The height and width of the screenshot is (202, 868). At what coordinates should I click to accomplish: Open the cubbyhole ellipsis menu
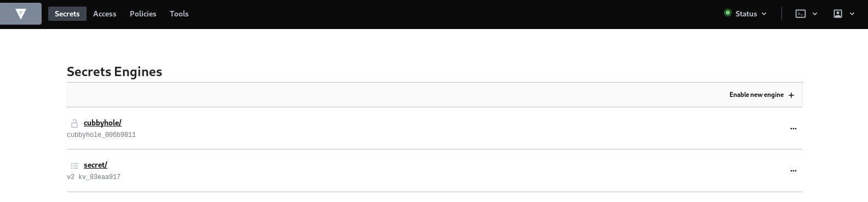[x=794, y=129]
